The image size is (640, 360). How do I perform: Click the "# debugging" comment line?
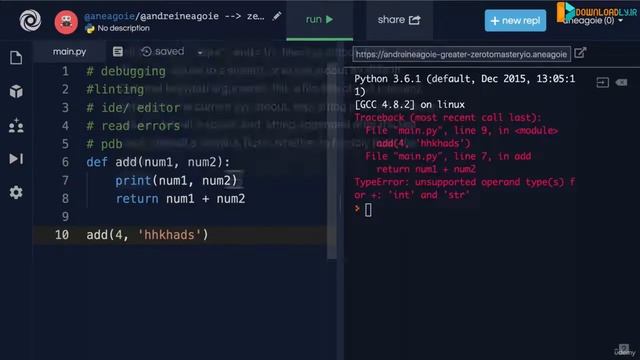(126, 71)
